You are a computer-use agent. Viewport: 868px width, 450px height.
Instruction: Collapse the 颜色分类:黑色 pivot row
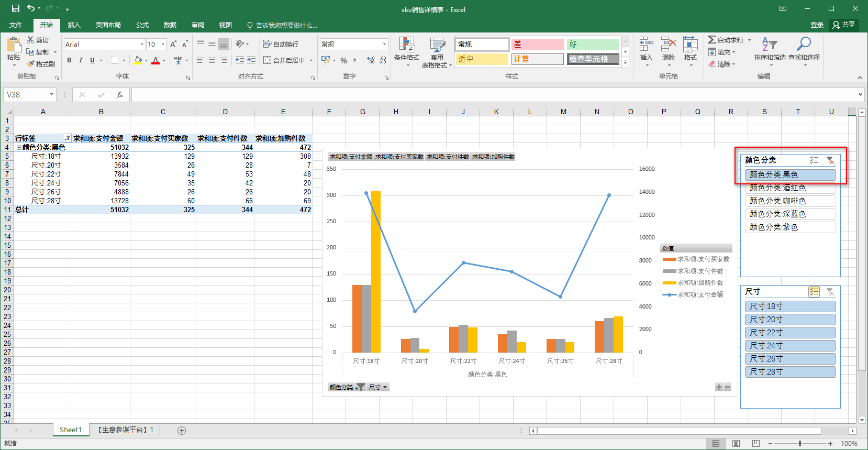[19, 148]
